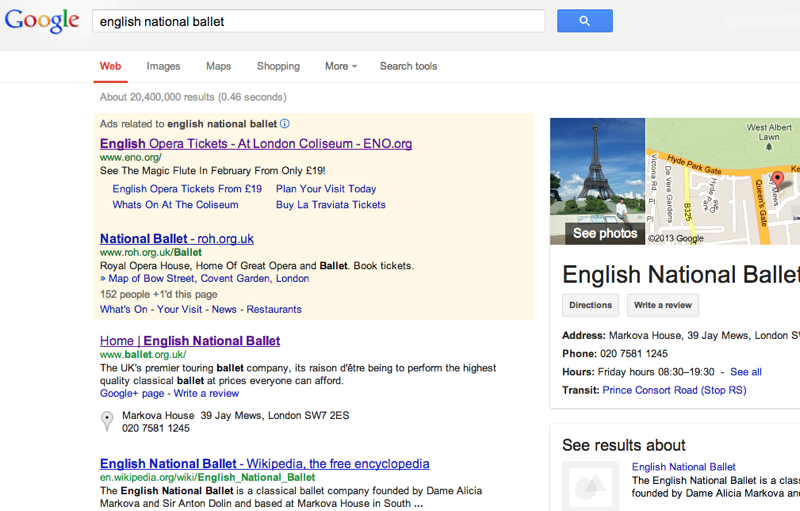The width and height of the screenshot is (800, 511).
Task: Click the Google logo
Action: [42, 21]
